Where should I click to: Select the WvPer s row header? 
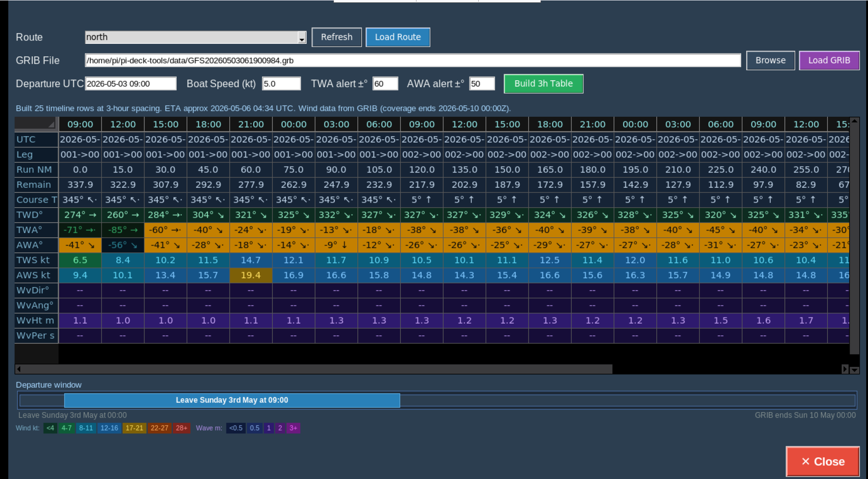(36, 335)
